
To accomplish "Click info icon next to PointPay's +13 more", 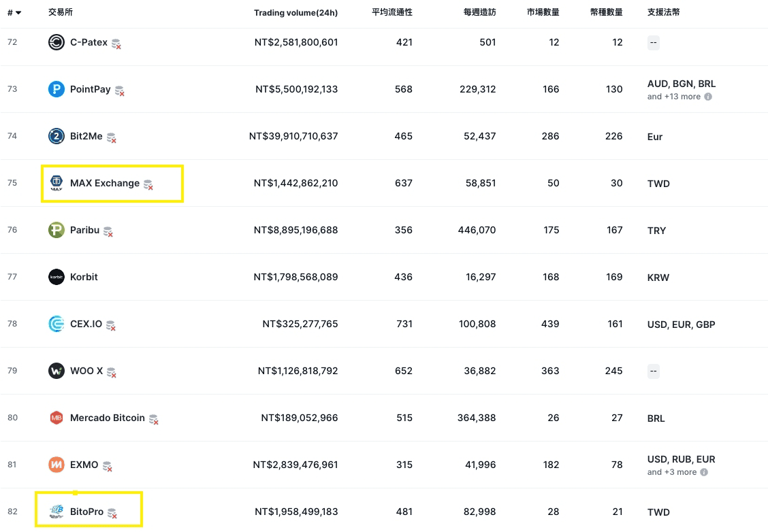I will [708, 97].
